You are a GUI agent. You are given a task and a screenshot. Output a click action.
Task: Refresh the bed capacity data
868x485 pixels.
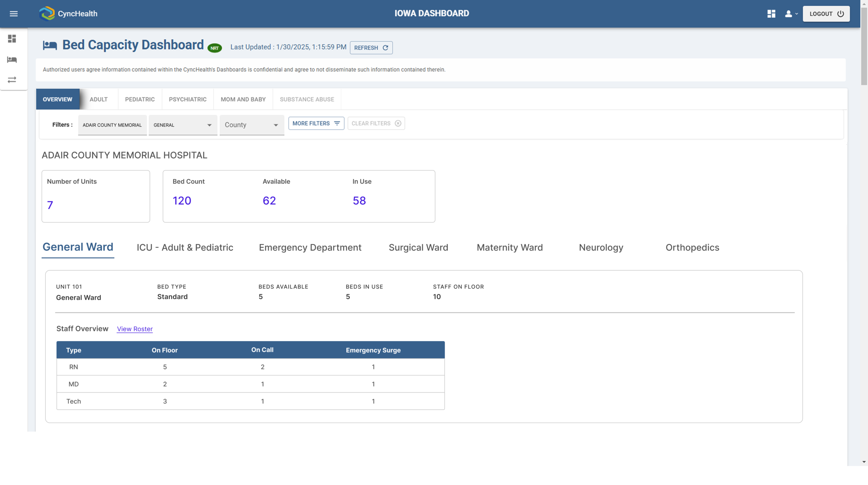(371, 48)
